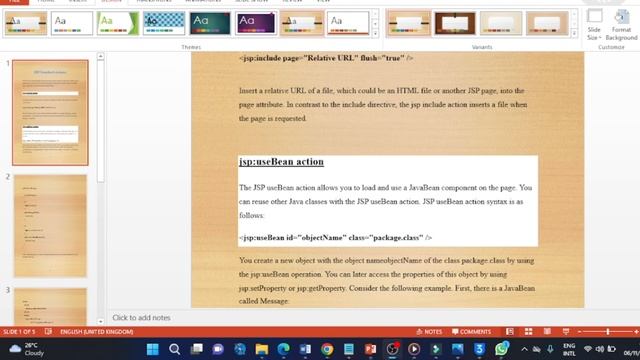
Task: Open File Explorer from taskbar
Action: coord(262,349)
